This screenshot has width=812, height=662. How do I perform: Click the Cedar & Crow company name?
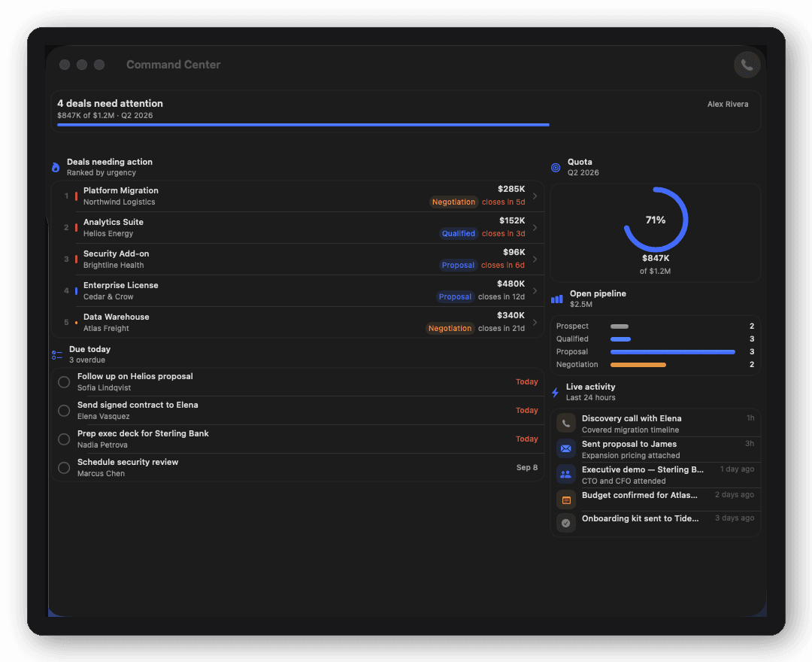(x=108, y=297)
